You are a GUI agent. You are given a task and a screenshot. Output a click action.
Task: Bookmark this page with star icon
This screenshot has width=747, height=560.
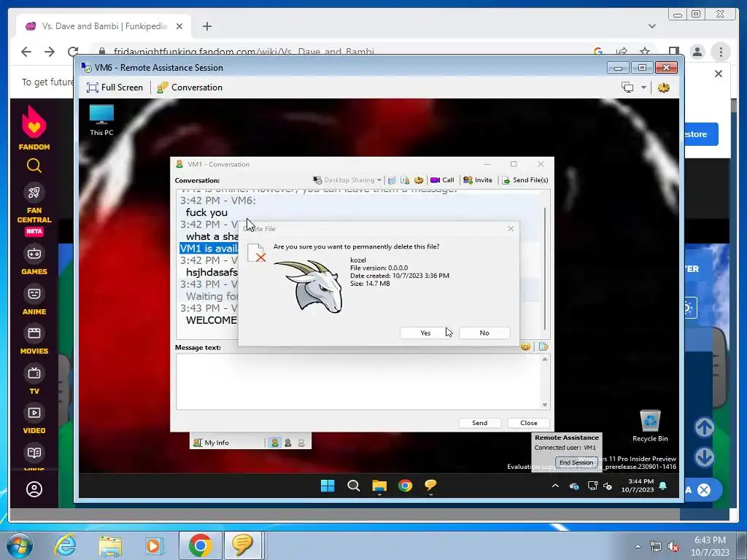point(645,52)
